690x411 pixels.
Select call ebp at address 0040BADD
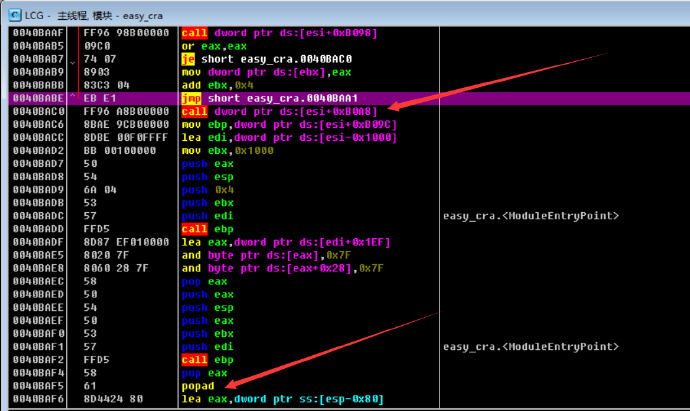(x=208, y=229)
